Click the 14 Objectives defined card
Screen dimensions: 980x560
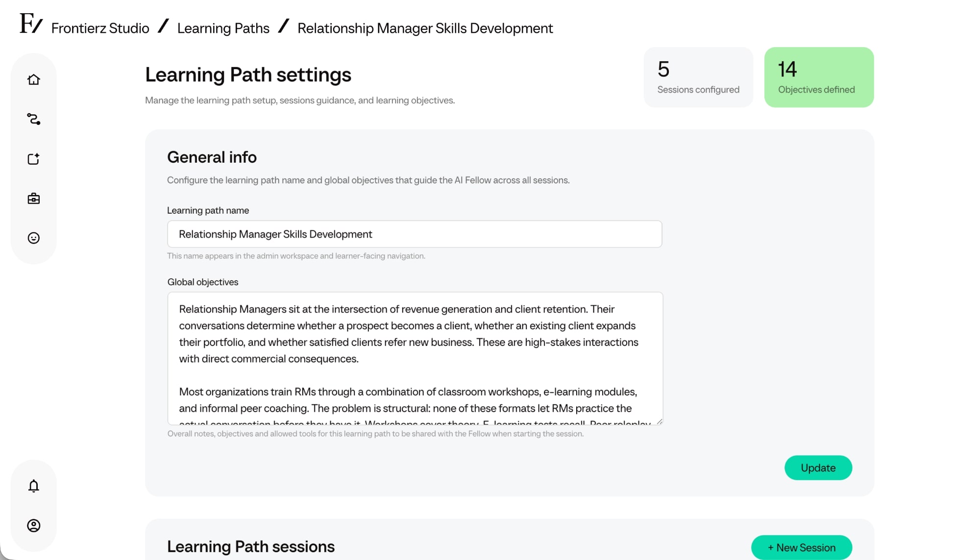(819, 77)
